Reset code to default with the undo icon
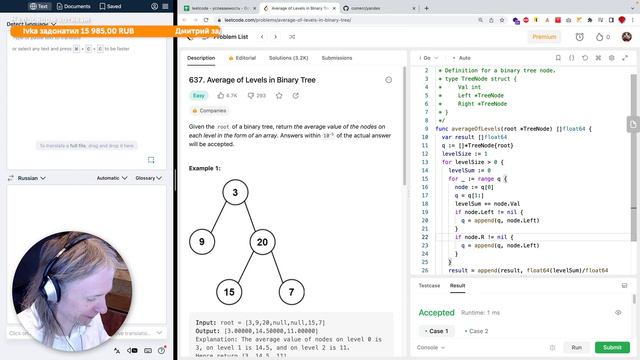This screenshot has height=360, width=640. 585,58
